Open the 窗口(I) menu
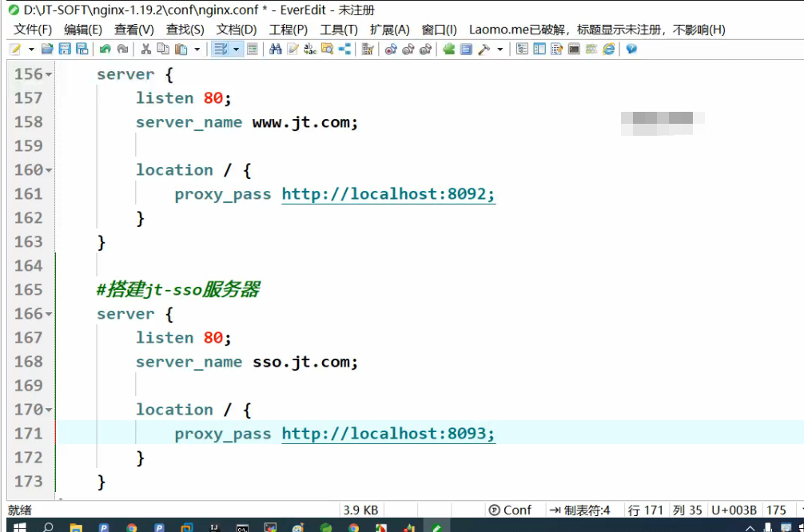The width and height of the screenshot is (804, 532). click(439, 30)
